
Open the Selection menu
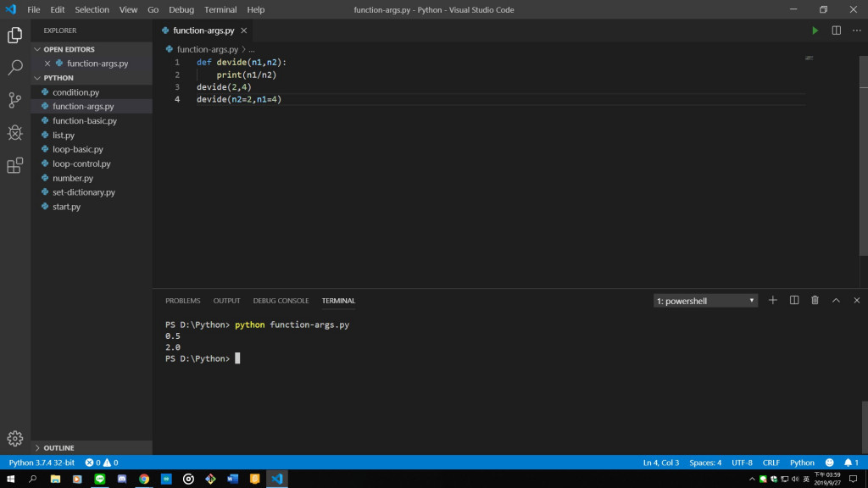[x=92, y=9]
